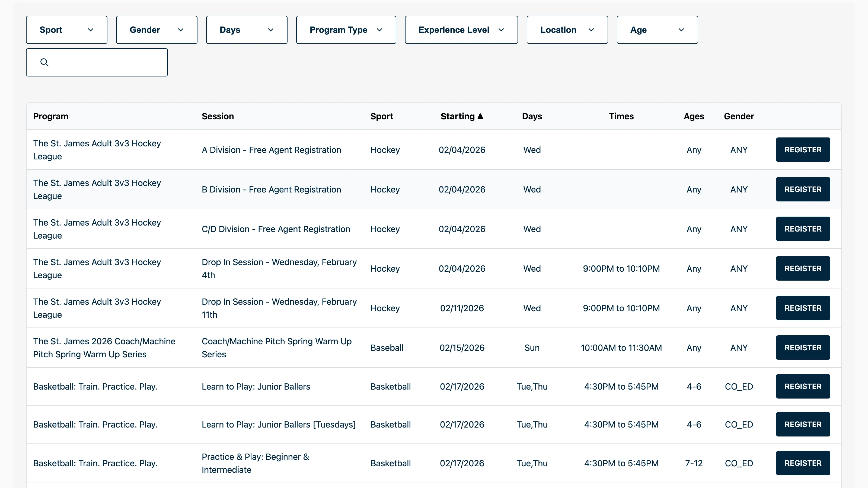The image size is (868, 488).
Task: Register for B Division Free Agent Registration
Action: pyautogui.click(x=803, y=189)
